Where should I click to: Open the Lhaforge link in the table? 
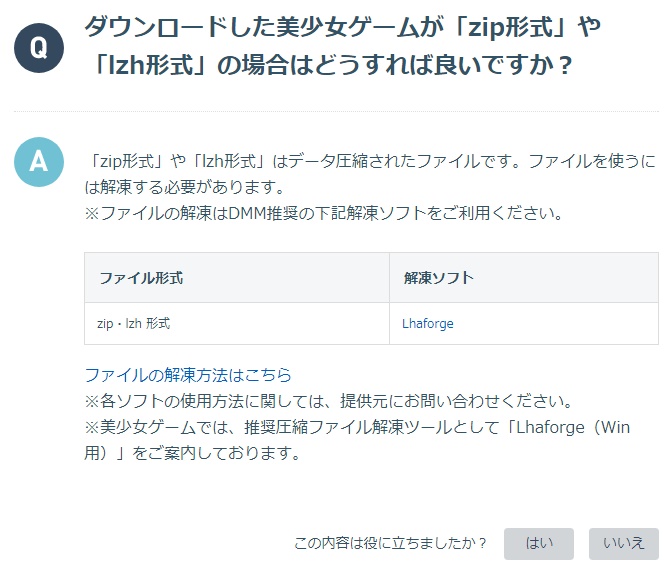[427, 324]
